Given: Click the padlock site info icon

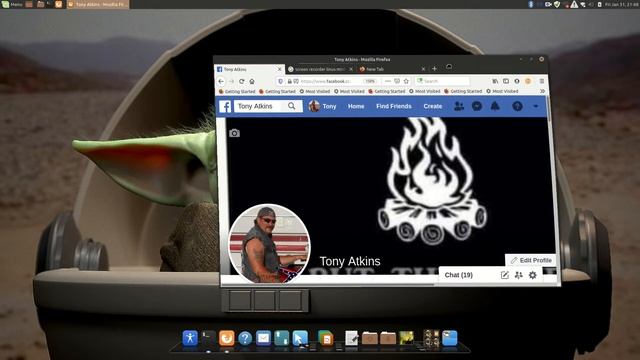Looking at the screenshot, I should pyautogui.click(x=289, y=81).
